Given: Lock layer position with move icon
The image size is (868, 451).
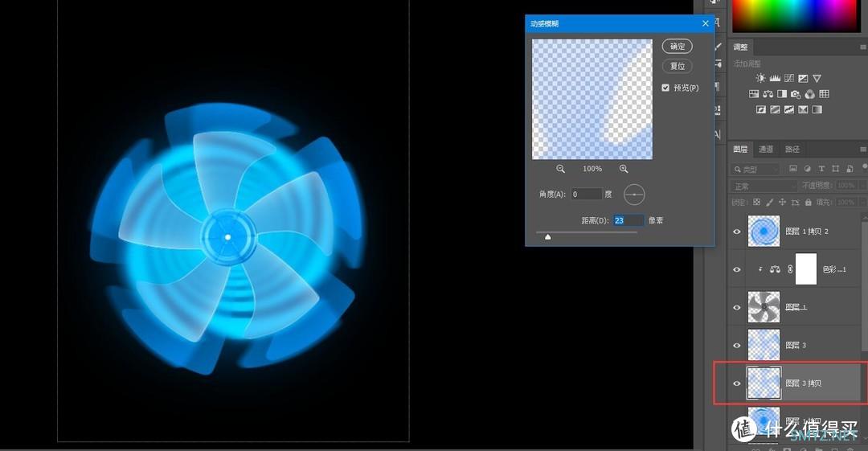Looking at the screenshot, I should [782, 203].
